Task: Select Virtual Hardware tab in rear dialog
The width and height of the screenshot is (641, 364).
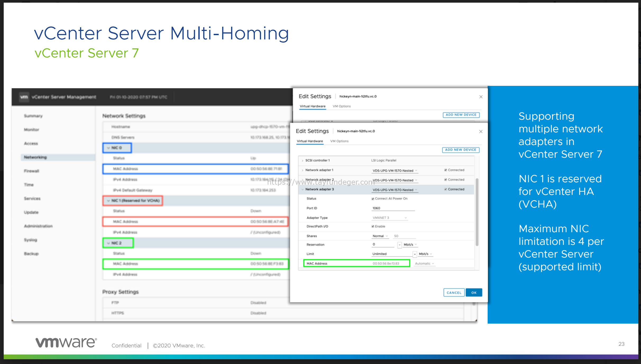Action: pyautogui.click(x=313, y=106)
